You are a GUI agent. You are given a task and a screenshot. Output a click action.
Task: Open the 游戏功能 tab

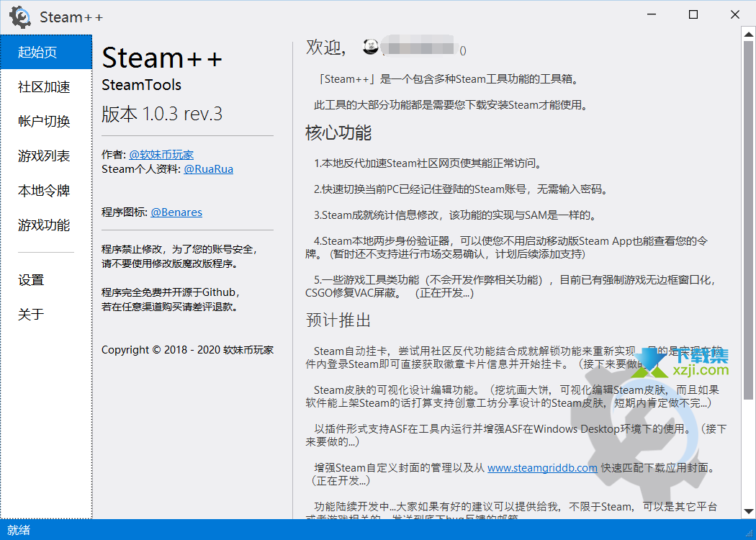(46, 225)
